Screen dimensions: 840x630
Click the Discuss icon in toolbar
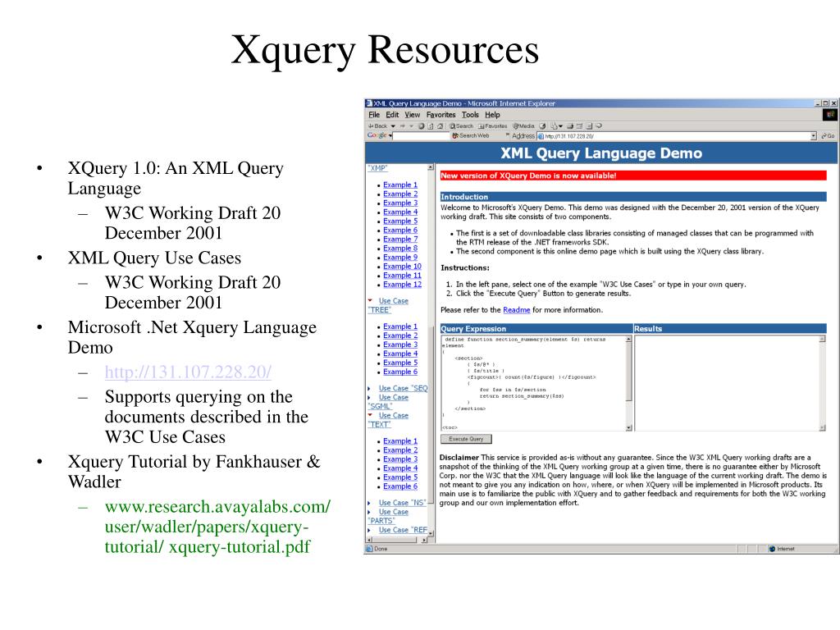(589, 126)
